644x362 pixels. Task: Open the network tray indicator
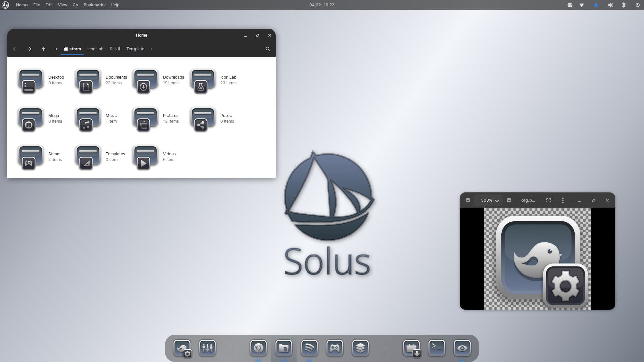582,5
